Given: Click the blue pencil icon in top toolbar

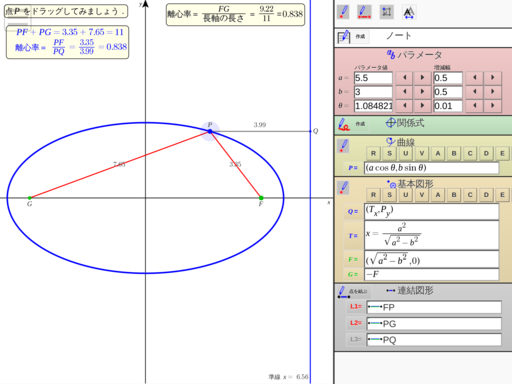Looking at the screenshot, I should pyautogui.click(x=343, y=12).
